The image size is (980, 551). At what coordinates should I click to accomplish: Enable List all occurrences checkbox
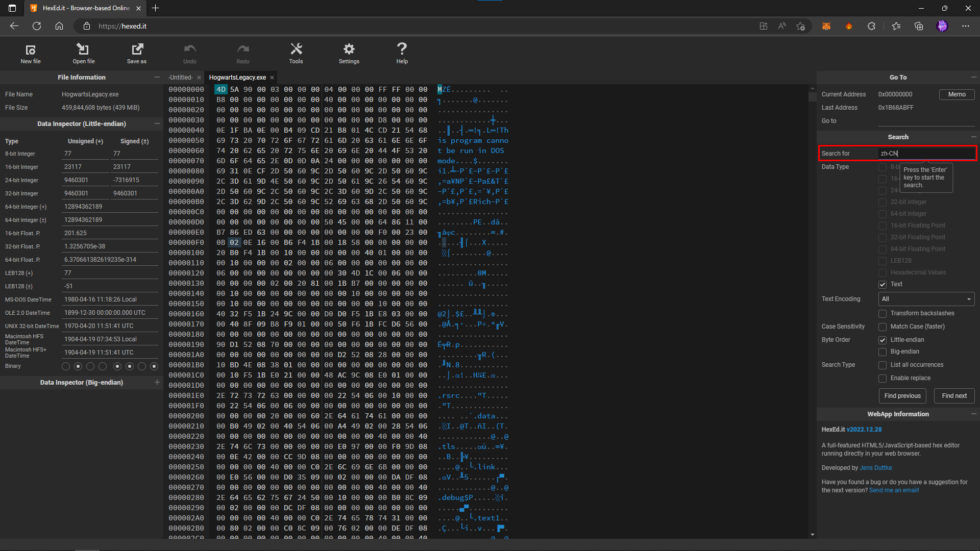[882, 365]
